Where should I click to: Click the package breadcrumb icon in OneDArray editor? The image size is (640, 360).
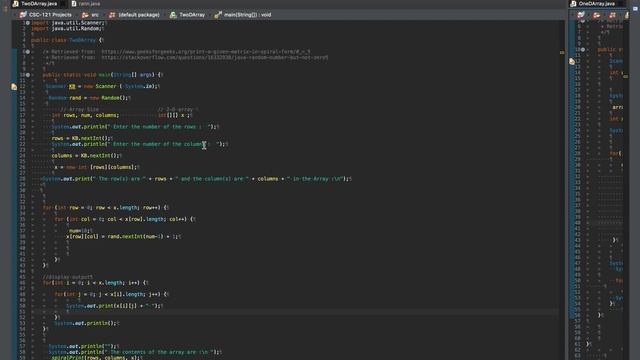[612, 15]
